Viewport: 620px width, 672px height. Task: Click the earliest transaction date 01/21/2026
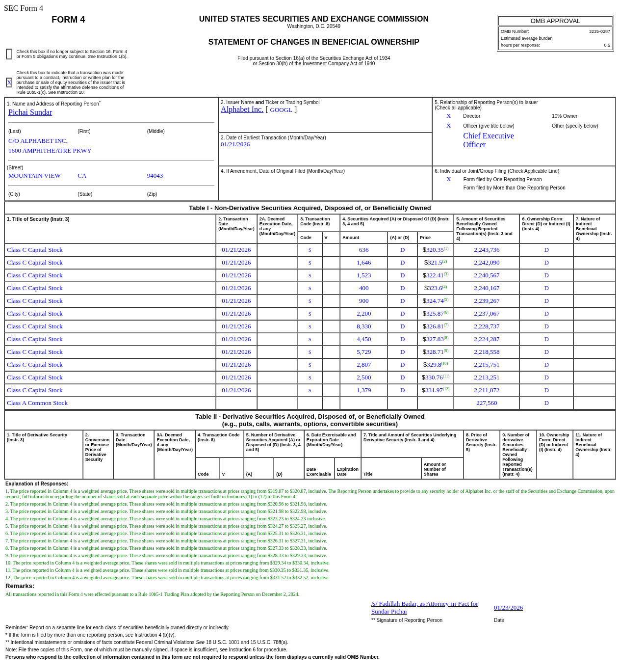coord(235,144)
